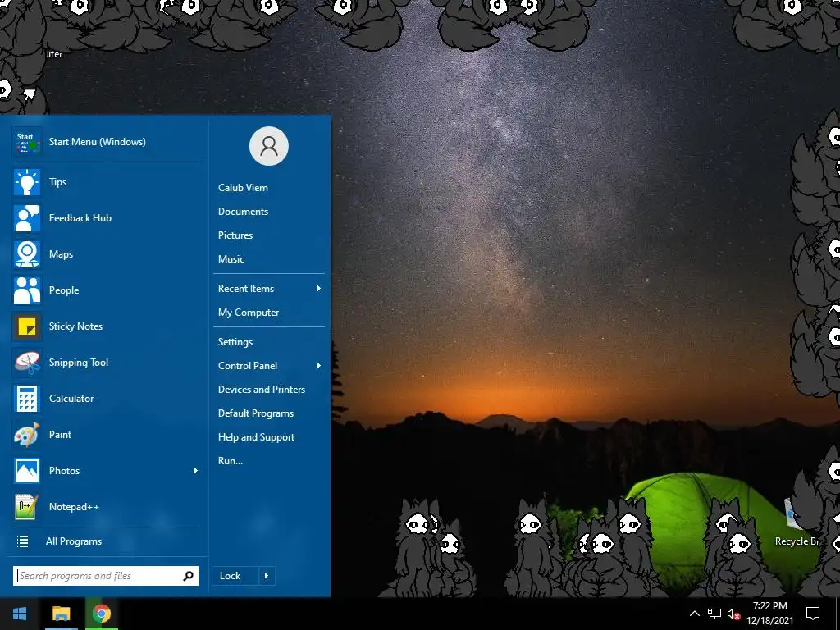Open the Snipping Tool scissors icon
The height and width of the screenshot is (630, 840).
coord(27,363)
